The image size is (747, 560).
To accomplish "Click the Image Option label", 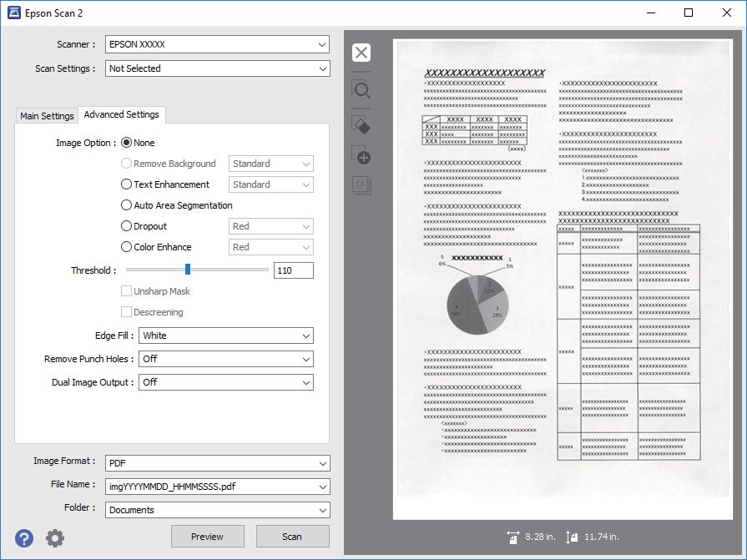I will click(86, 143).
